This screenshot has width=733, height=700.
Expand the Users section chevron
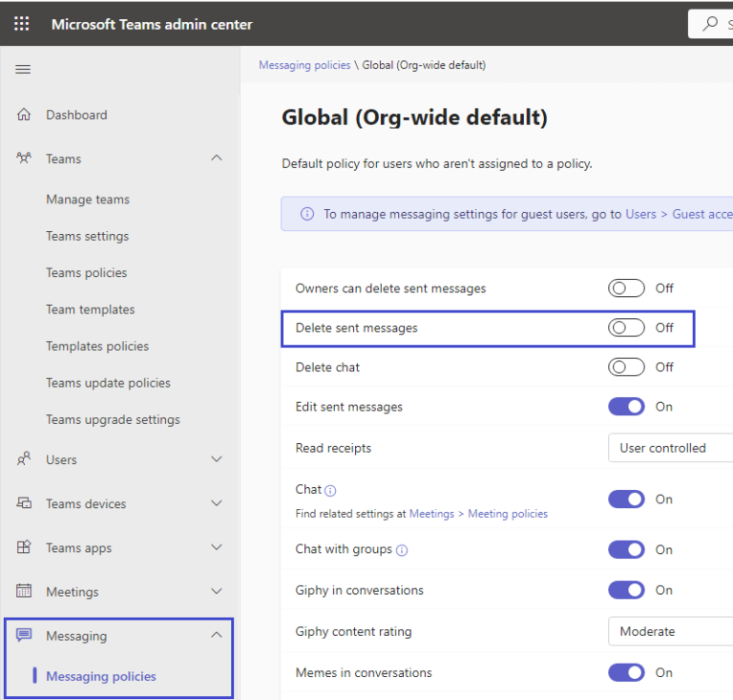217,459
